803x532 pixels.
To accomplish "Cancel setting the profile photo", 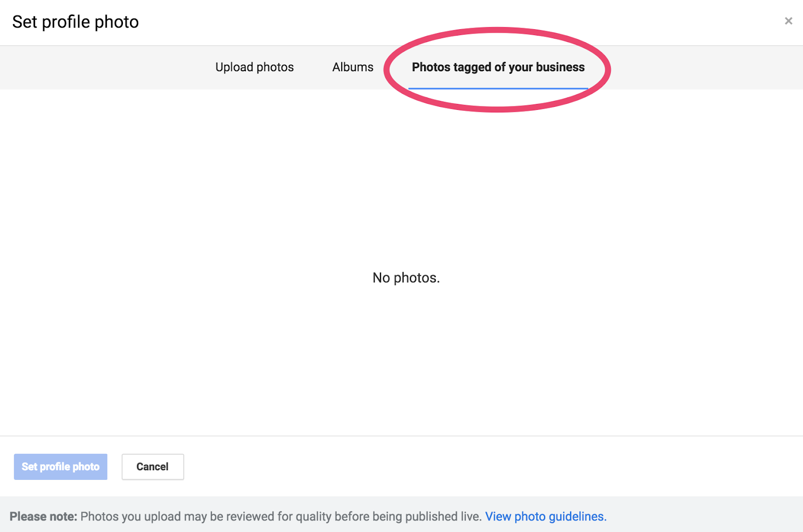I will (x=153, y=467).
